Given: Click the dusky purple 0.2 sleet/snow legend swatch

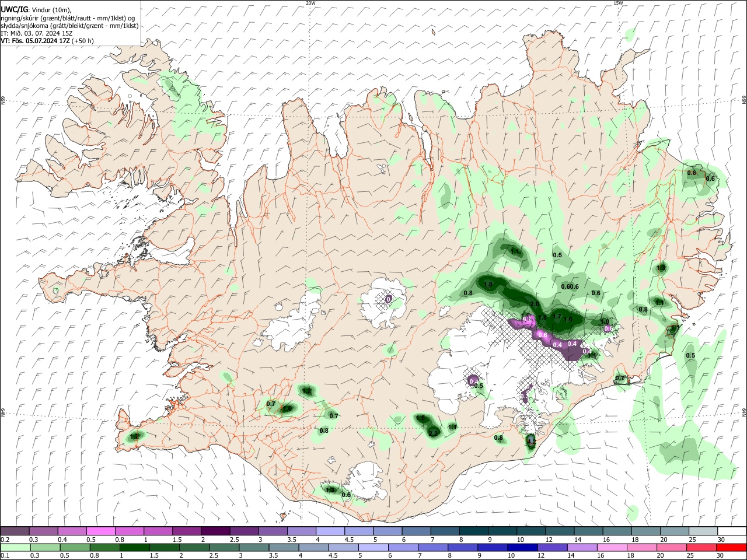Looking at the screenshot, I should [15, 531].
